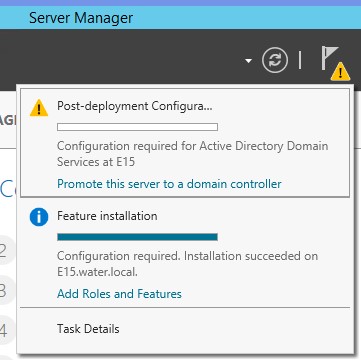
Task: Click the Installation succeeded on E15.water.local text
Action: point(187,264)
